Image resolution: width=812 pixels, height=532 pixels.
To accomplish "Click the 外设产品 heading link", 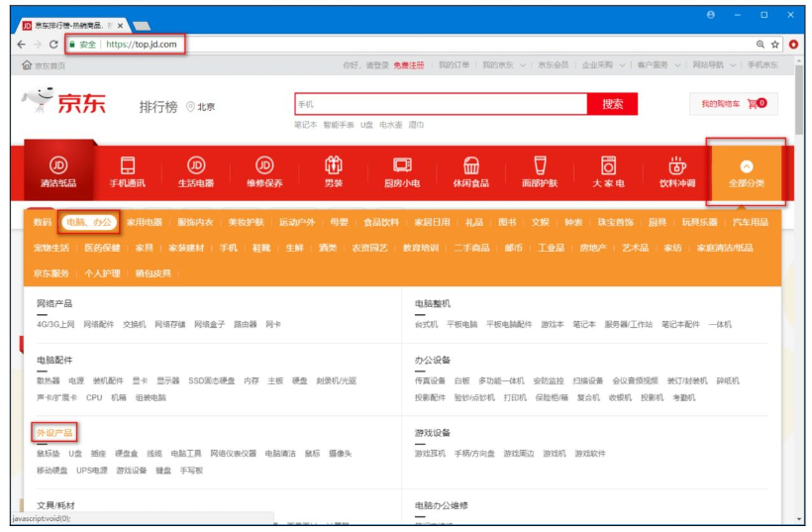I will pyautogui.click(x=54, y=433).
